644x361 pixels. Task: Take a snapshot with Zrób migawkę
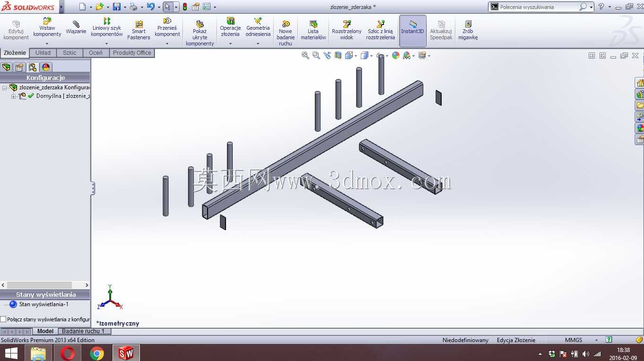click(468, 30)
